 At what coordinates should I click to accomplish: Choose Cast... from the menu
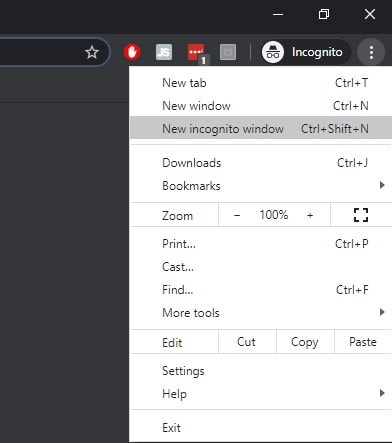pos(261,267)
